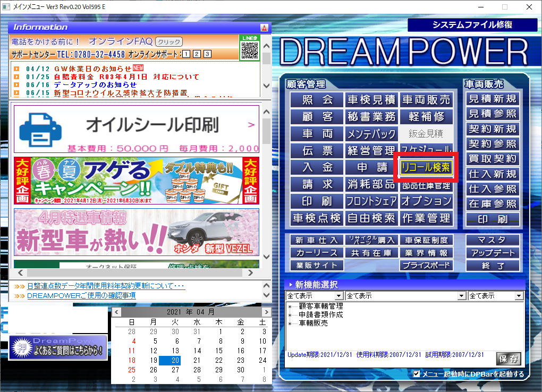Open rightmost 全て表示 dropdown
This screenshot has height=392, width=542.
click(x=495, y=296)
